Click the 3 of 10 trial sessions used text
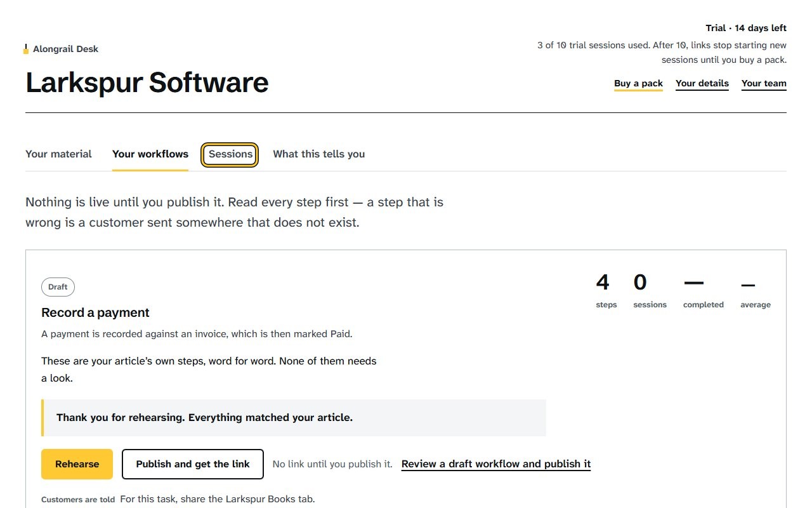The image size is (812, 508). tap(661, 53)
